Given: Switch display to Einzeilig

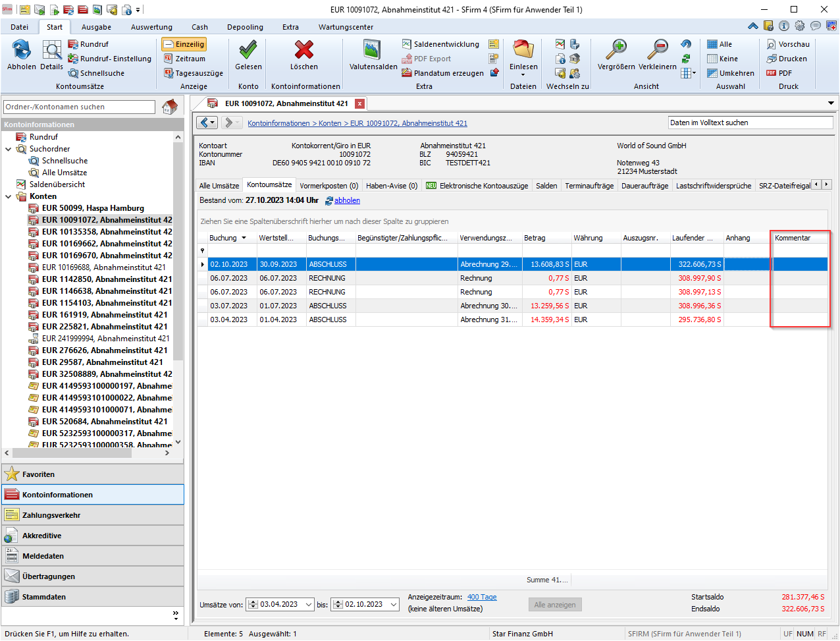Looking at the screenshot, I should [x=184, y=44].
